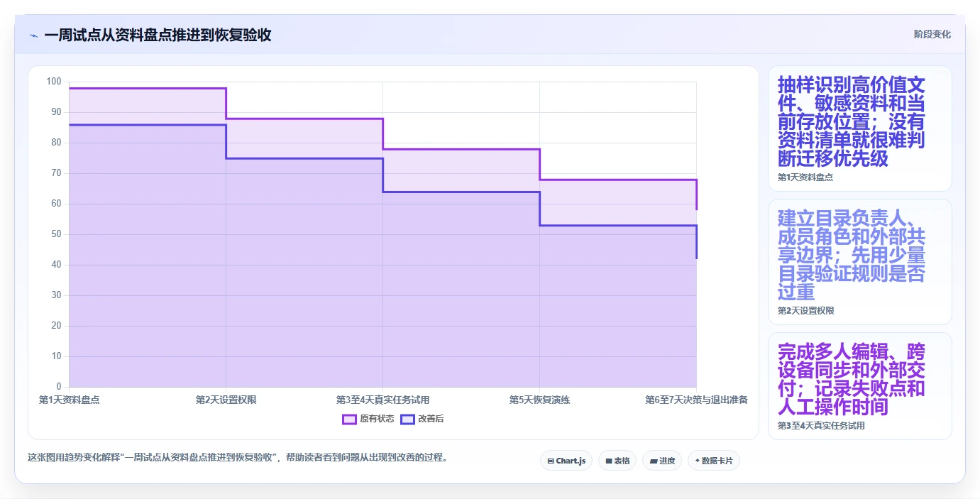This screenshot has width=980, height=499.
Task: Click the y-axis value 90
Action: 57,112
